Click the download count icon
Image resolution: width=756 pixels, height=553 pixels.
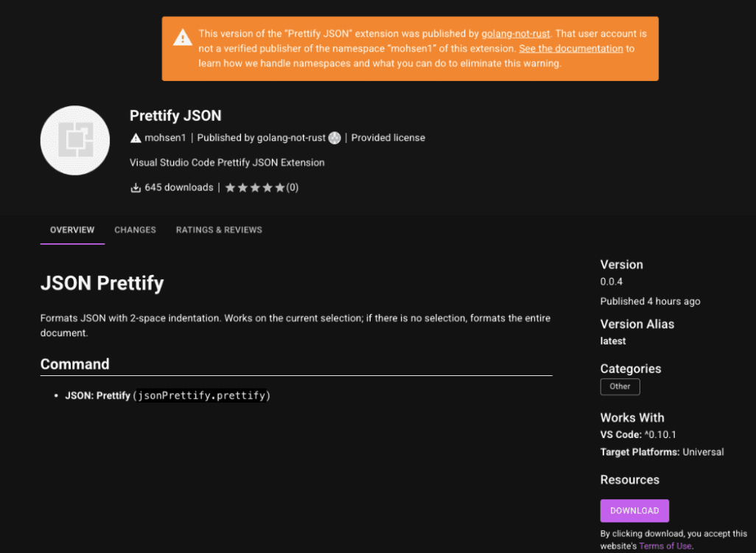click(136, 188)
